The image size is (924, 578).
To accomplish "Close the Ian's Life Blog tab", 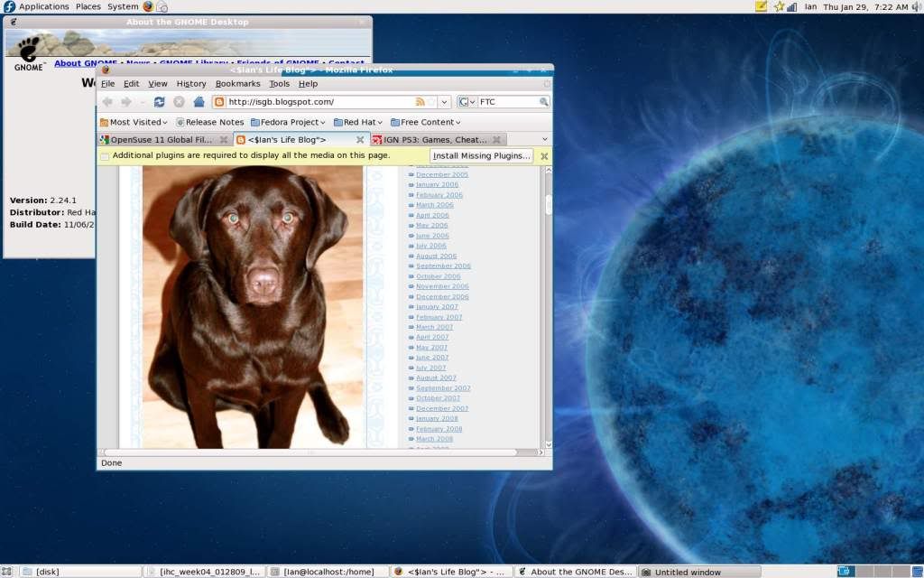I will pos(360,140).
